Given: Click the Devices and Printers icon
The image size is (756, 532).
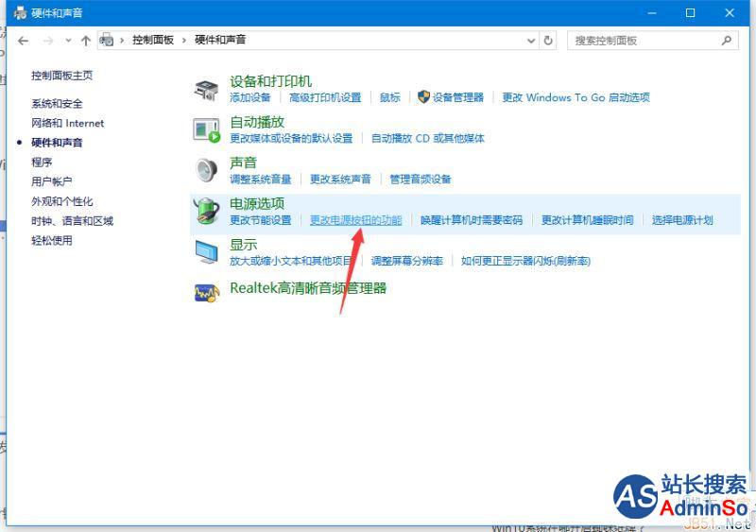Looking at the screenshot, I should click(x=206, y=90).
